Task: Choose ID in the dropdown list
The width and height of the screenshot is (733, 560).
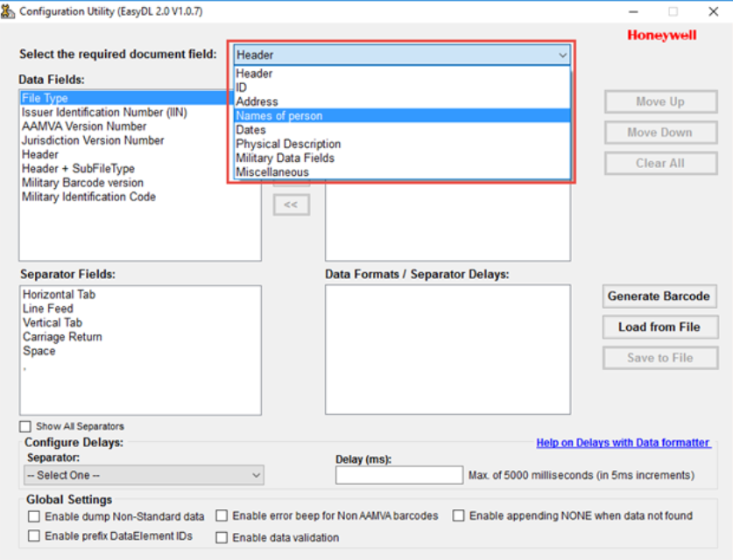Action: (402, 87)
